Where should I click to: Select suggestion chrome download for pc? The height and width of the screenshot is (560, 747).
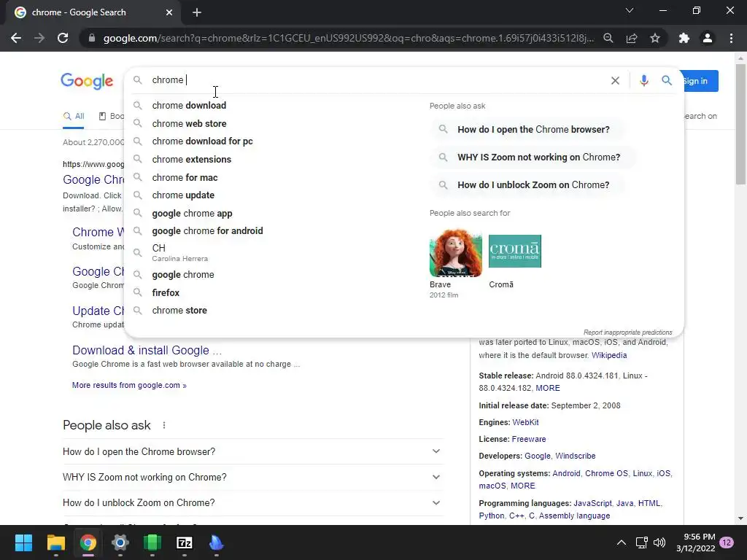[203, 141]
